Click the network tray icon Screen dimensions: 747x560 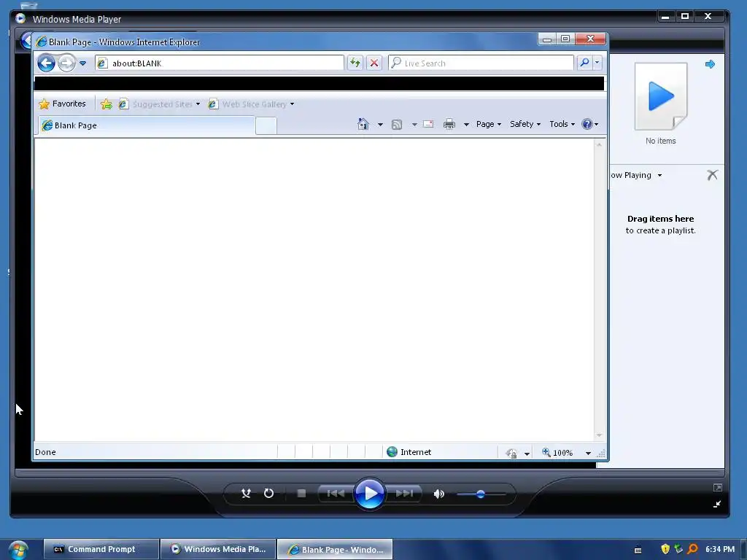[678, 549]
